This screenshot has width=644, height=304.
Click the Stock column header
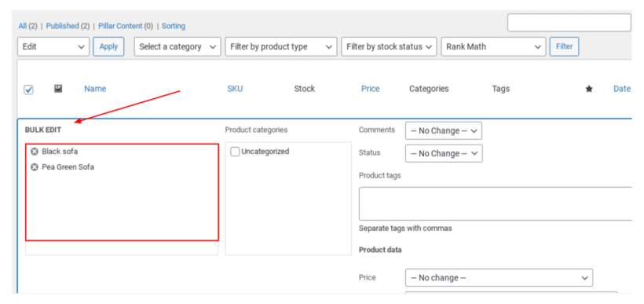click(x=305, y=89)
